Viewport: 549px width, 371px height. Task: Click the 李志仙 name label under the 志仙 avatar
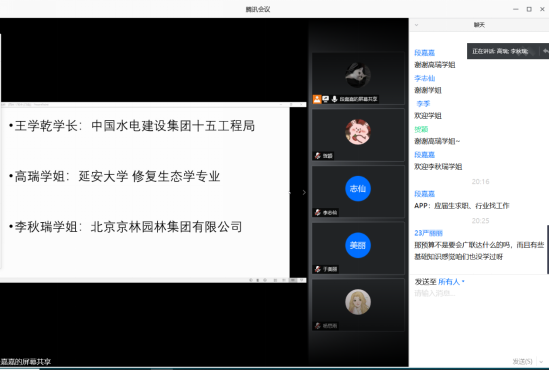tap(329, 212)
